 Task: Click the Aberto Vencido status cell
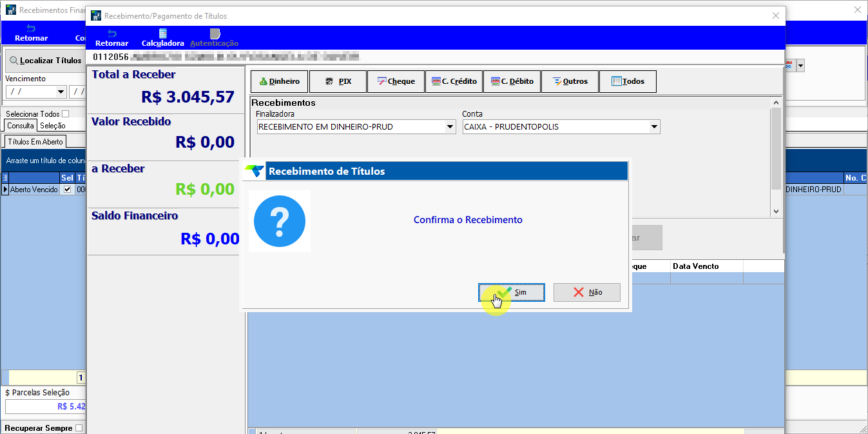click(34, 190)
